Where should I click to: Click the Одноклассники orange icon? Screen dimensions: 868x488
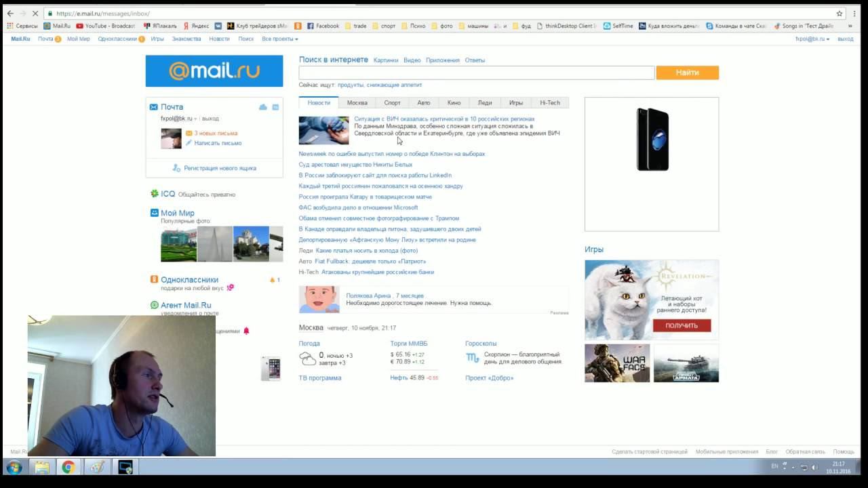point(155,279)
